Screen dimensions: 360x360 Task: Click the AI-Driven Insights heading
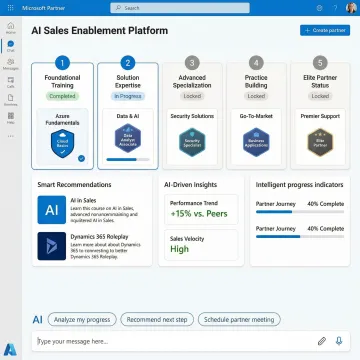[190, 185]
